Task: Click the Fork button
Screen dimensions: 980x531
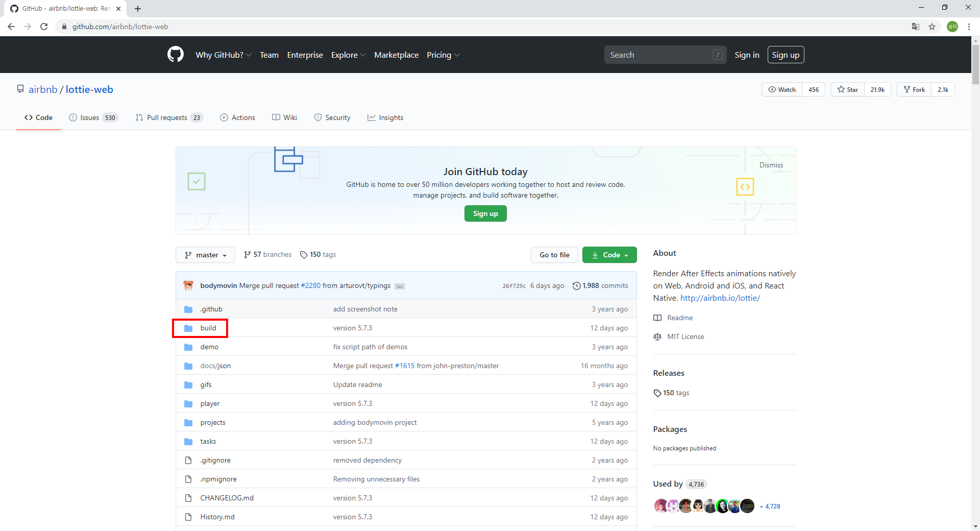Action: coord(914,89)
